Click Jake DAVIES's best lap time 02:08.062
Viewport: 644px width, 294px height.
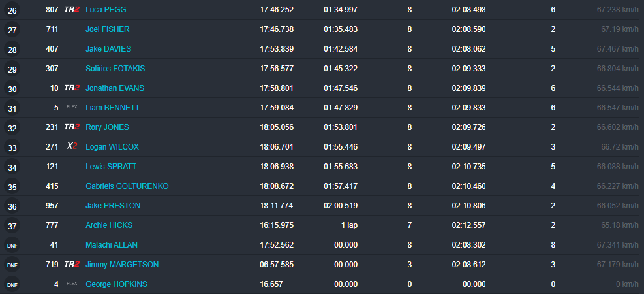468,49
